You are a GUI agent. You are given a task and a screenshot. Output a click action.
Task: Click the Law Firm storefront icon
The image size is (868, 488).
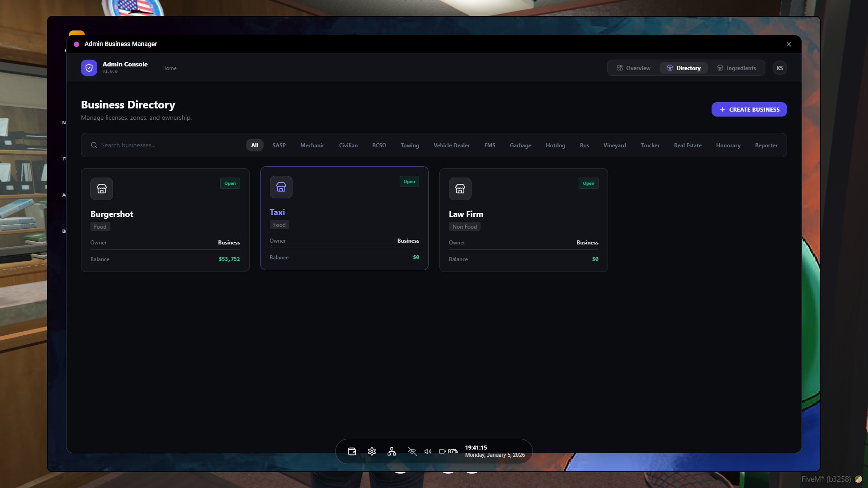point(460,189)
